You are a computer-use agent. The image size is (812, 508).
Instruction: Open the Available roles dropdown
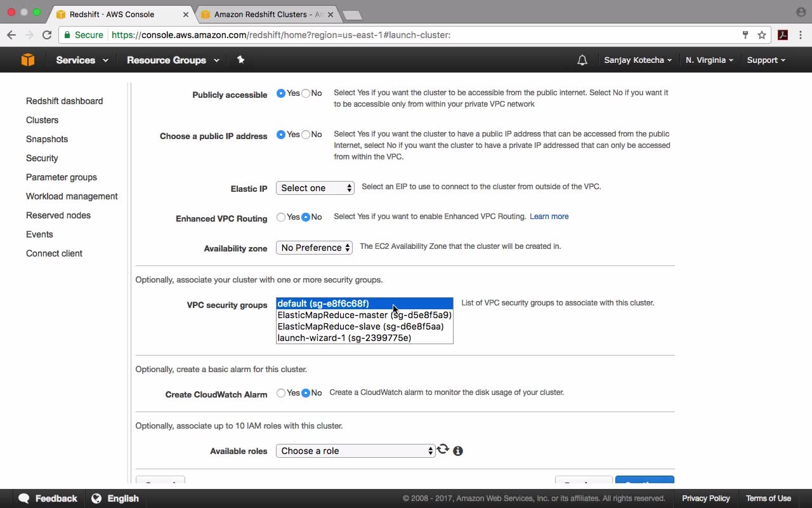tap(355, 451)
